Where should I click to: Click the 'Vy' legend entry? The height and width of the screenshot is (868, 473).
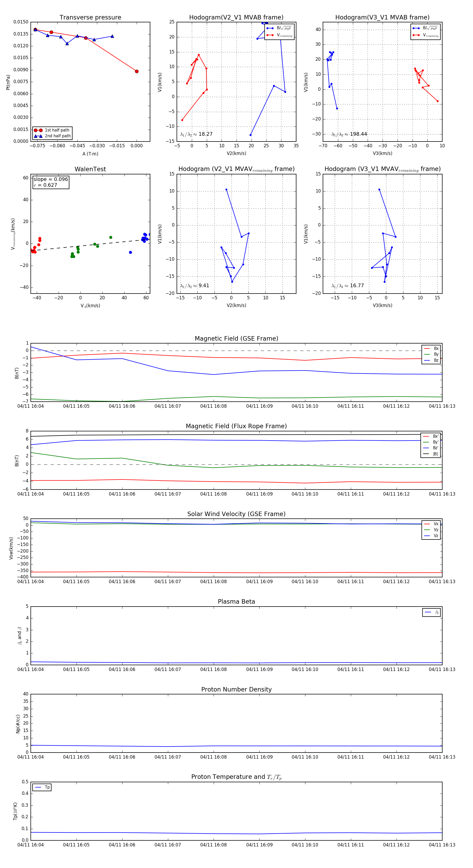[431, 530]
